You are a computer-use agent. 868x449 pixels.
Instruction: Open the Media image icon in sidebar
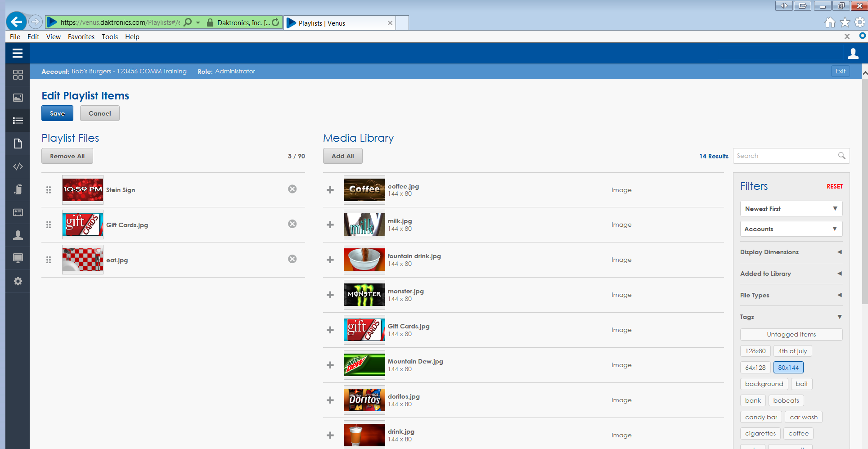click(18, 98)
